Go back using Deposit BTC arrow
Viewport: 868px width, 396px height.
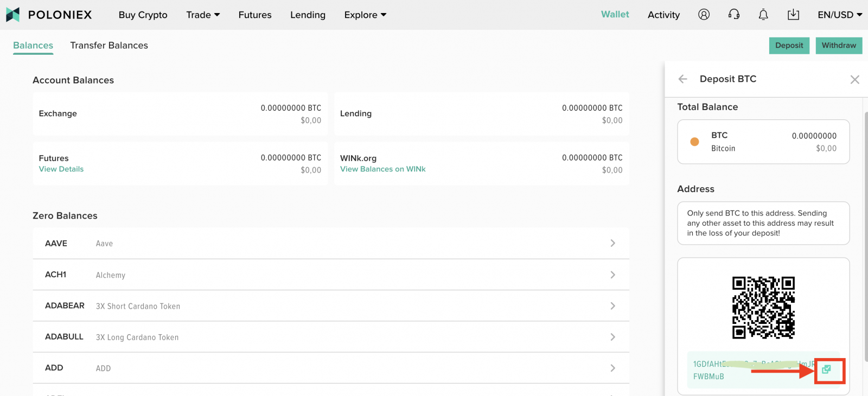click(x=683, y=79)
